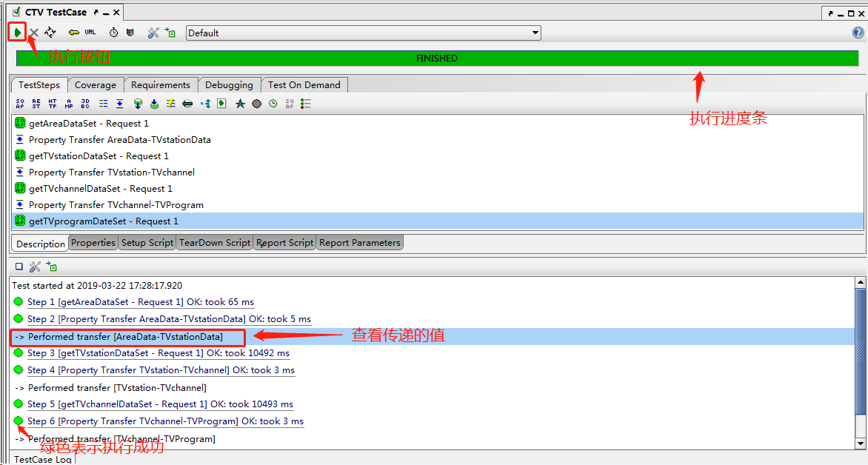The width and height of the screenshot is (868, 465).
Task: Open the Report Script tab
Action: point(285,242)
